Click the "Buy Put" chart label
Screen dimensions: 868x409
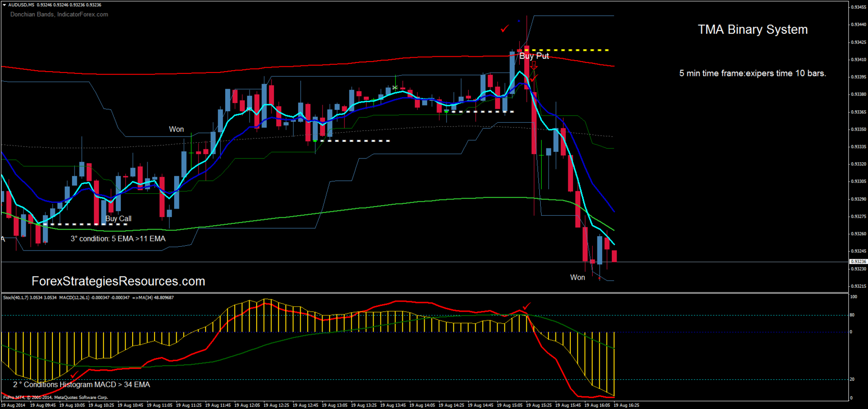pos(534,56)
